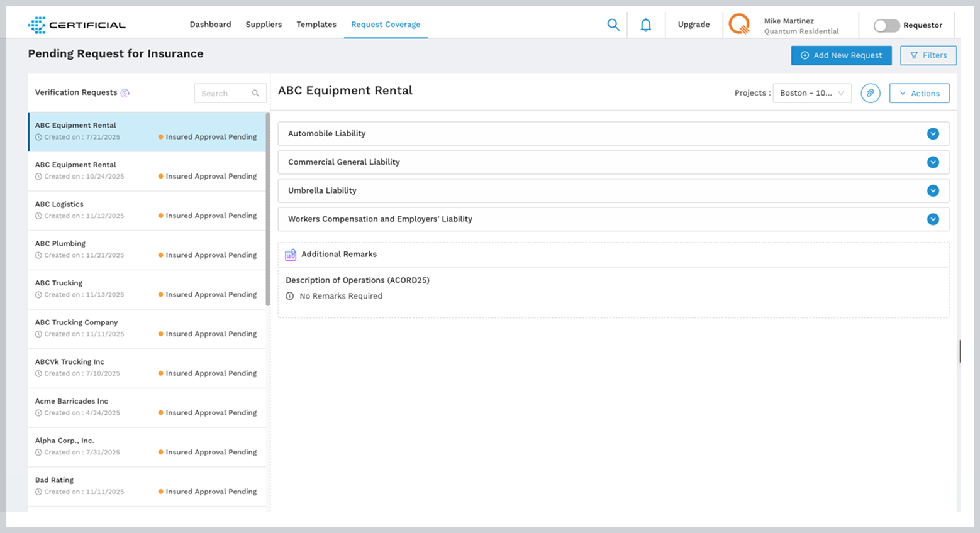Click the paperclip attachments icon

point(871,93)
